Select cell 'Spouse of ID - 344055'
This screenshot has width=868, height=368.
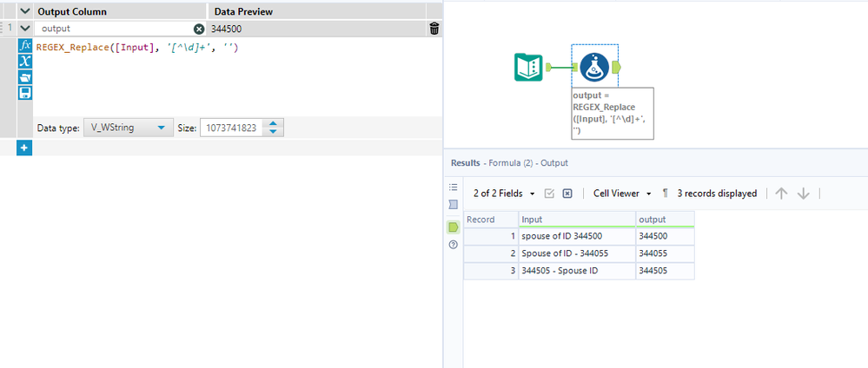[577, 253]
